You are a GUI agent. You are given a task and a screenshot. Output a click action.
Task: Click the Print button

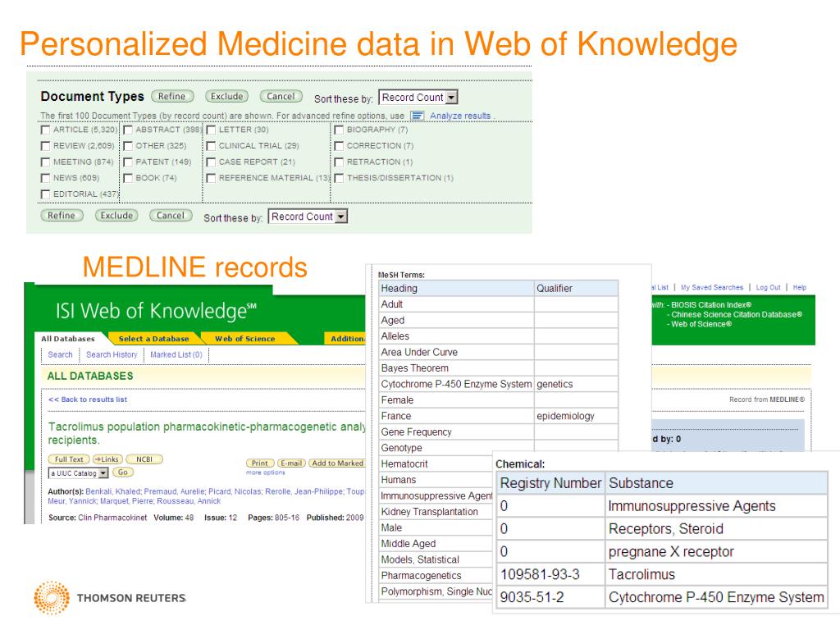point(260,463)
